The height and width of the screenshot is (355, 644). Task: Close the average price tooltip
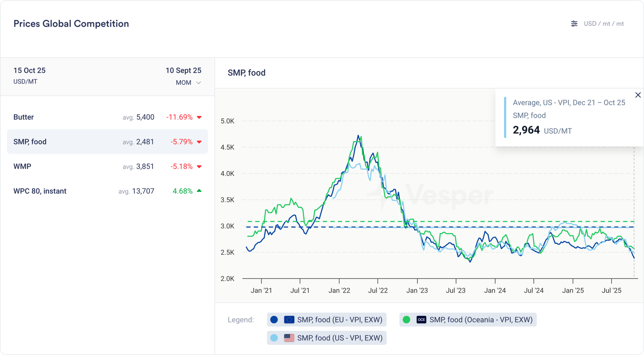[638, 95]
